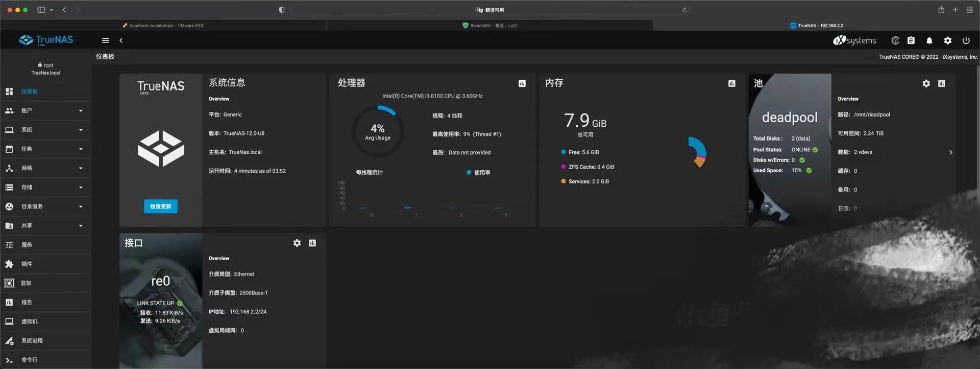Switch to the VMware ESXi browser tab
This screenshot has width=980, height=369.
click(163, 25)
